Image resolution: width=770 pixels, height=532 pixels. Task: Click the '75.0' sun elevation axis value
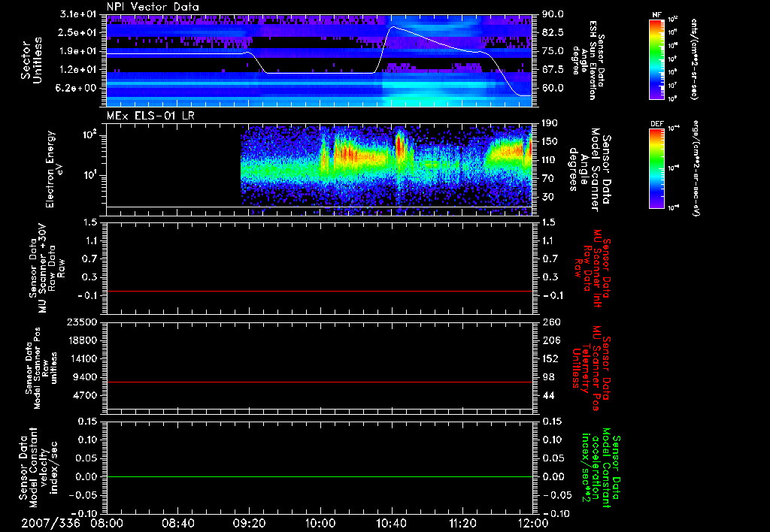(x=553, y=51)
